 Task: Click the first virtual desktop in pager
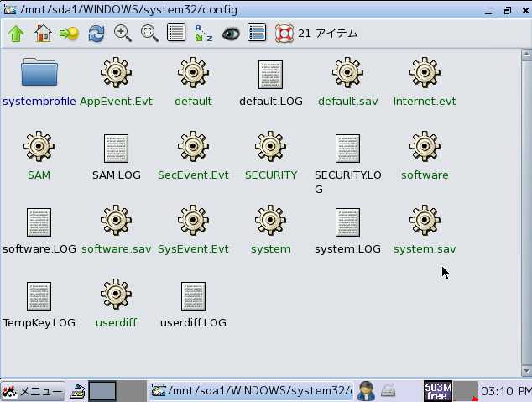(102, 391)
